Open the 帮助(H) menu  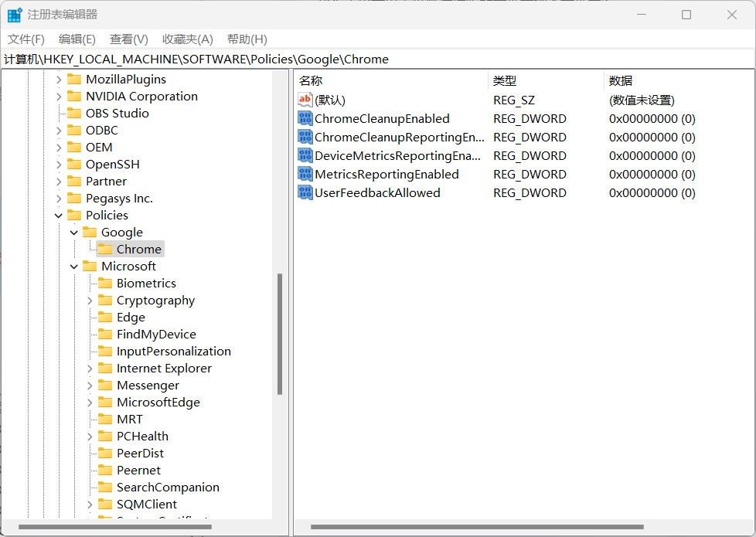(247, 39)
